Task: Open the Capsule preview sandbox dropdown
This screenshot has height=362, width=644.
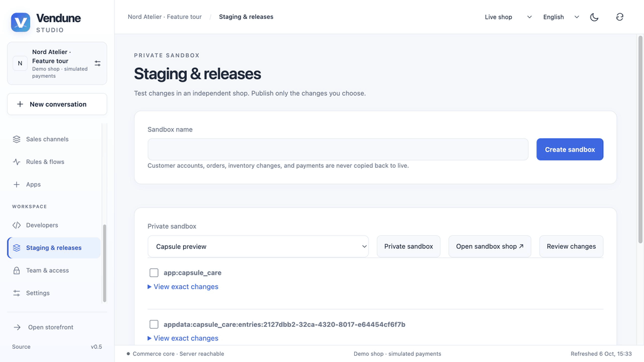Action: 258,246
